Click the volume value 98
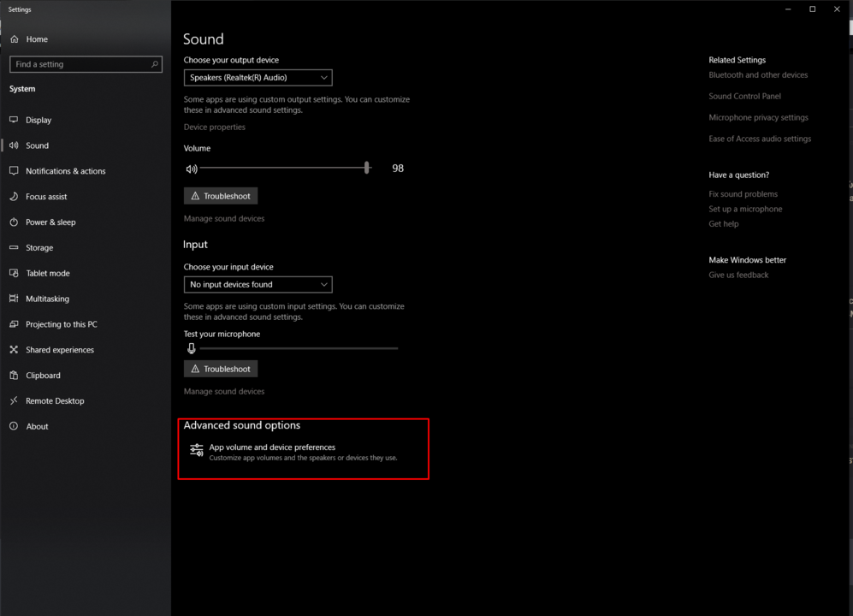 pos(398,169)
